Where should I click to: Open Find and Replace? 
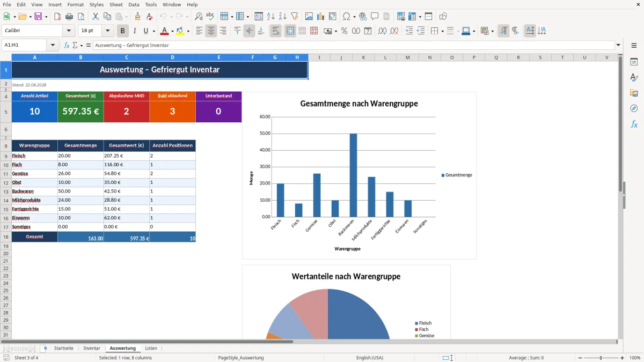[199, 17]
